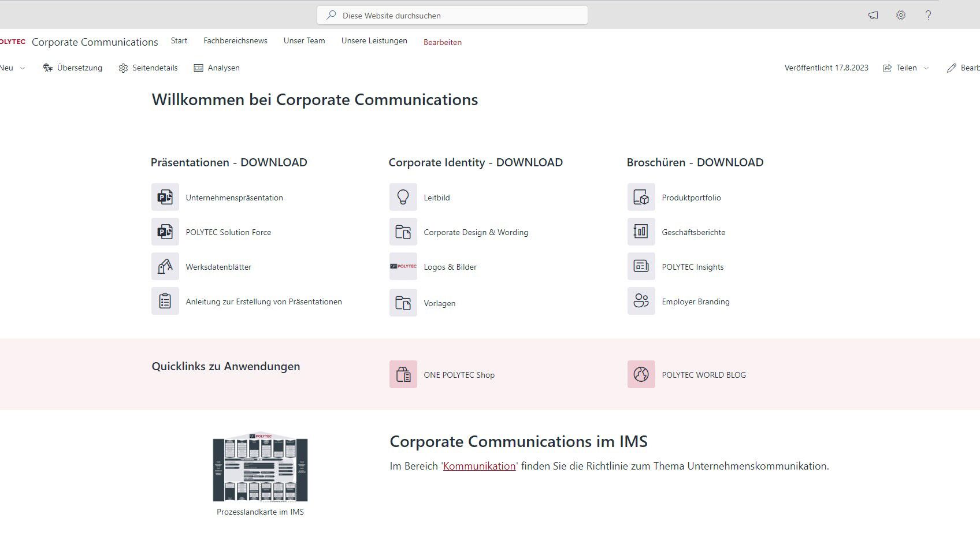Open the Werksdatenblätter link text
This screenshot has width=980, height=551.
click(218, 267)
